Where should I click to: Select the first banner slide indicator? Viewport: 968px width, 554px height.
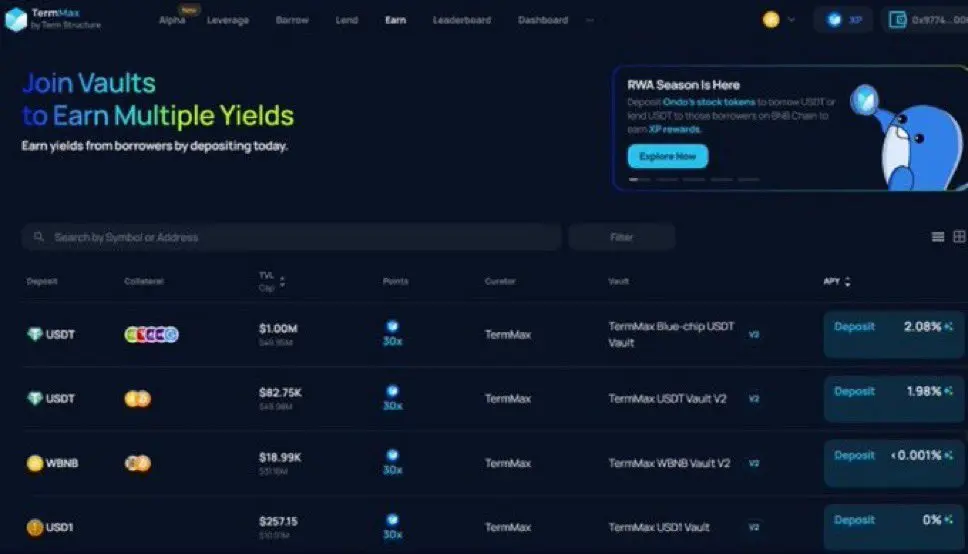point(639,179)
